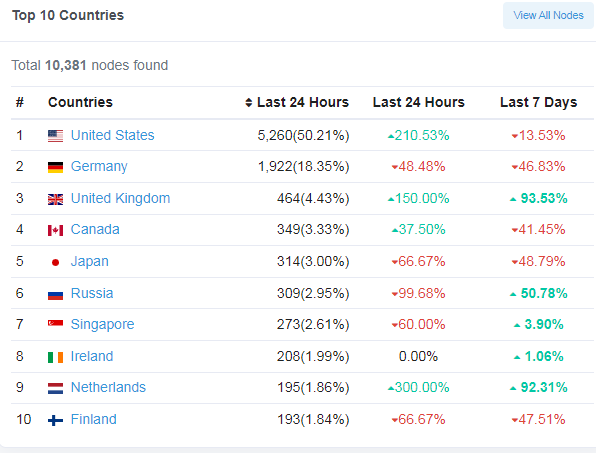Click the Russia flag icon
This screenshot has height=453, width=596.
coord(55,294)
